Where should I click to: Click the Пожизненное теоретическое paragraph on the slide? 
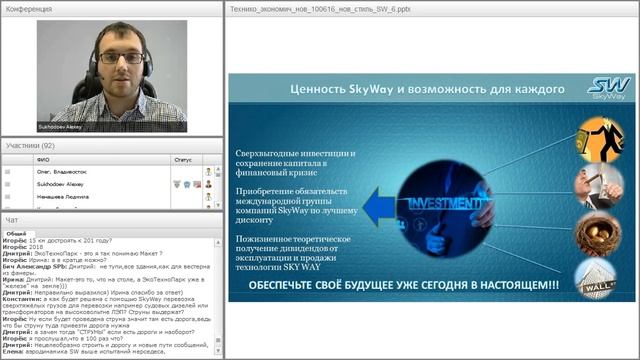tap(293, 253)
